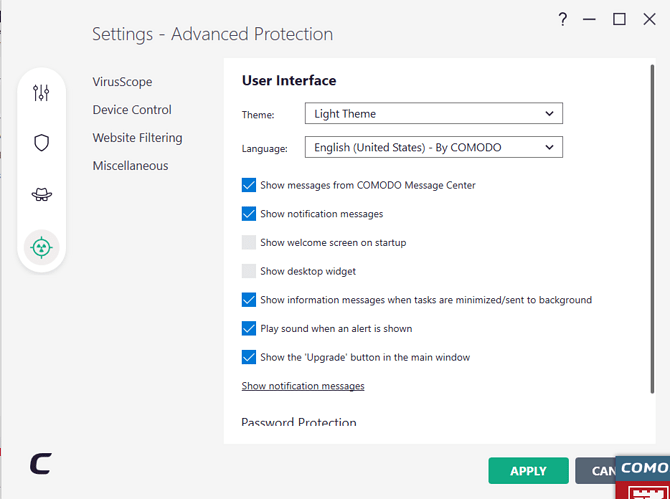Open the underlined Show notification messages link
670x499 pixels.
[303, 386]
